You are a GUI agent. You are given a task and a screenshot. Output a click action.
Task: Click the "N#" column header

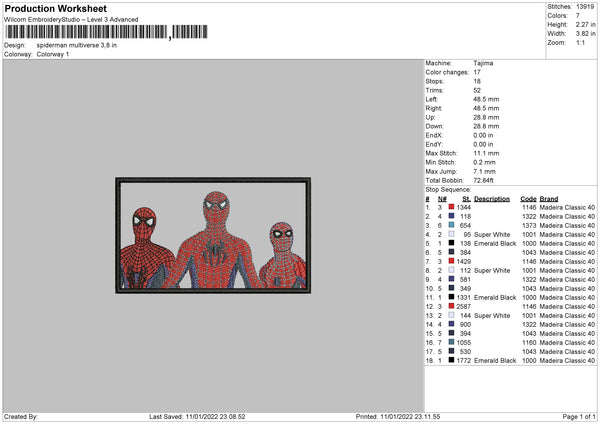coord(442,199)
